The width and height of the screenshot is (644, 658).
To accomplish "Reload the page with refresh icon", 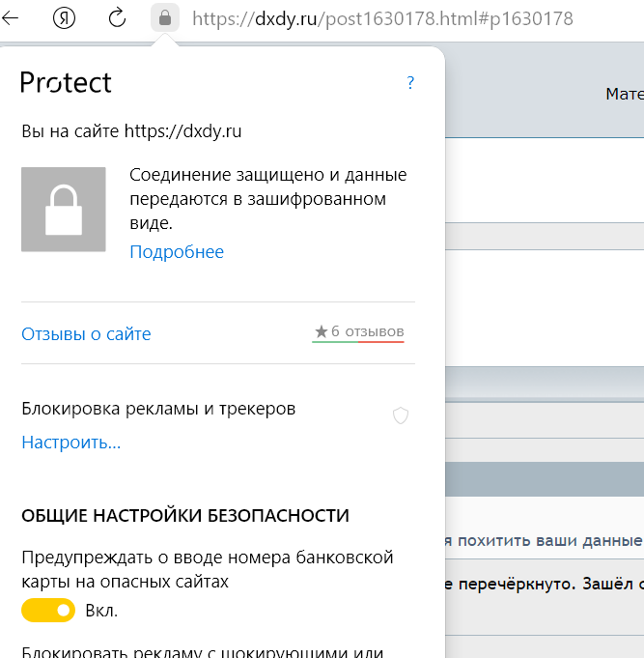I will coord(117,18).
